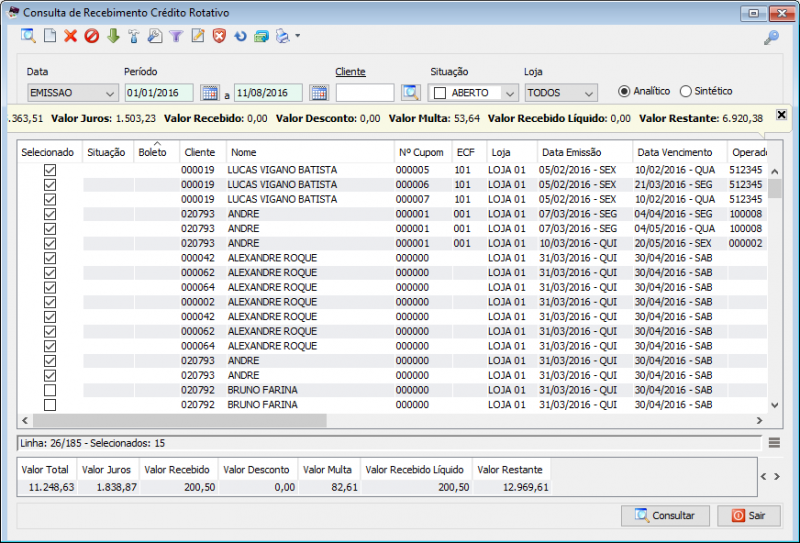Uncheck row with cupom 000007

click(x=50, y=200)
